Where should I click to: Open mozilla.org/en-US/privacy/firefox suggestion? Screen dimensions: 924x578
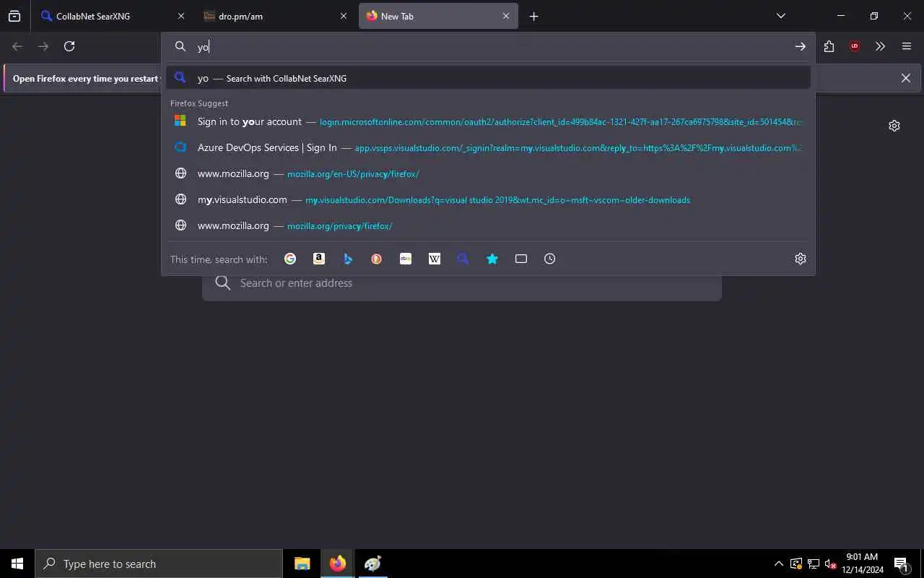pyautogui.click(x=488, y=173)
